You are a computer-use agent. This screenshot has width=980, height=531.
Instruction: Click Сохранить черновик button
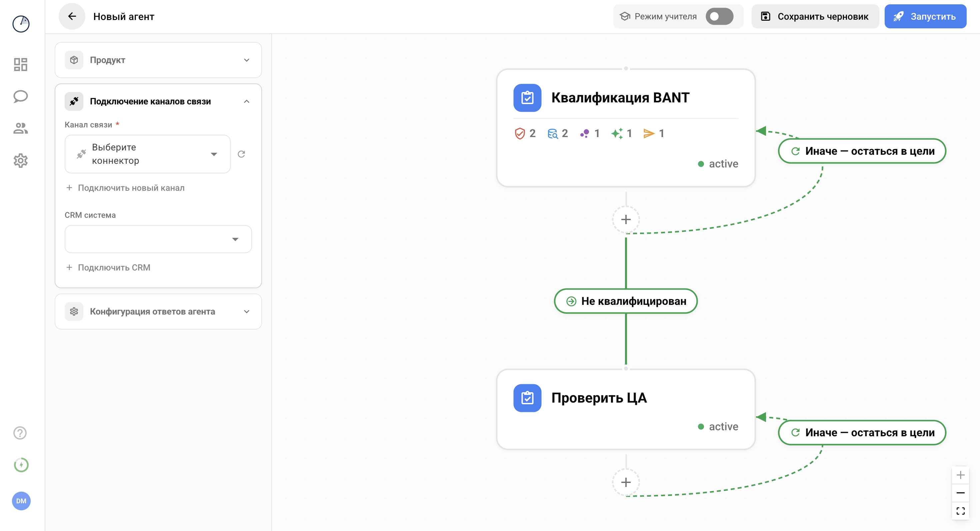(815, 16)
